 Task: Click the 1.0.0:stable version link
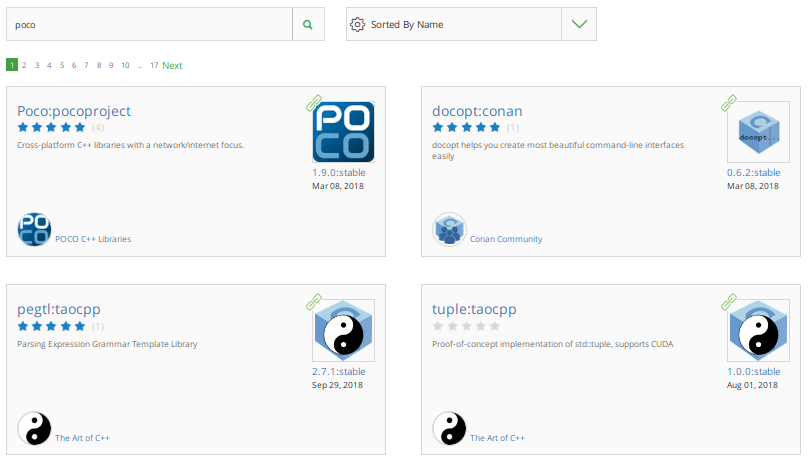(754, 372)
